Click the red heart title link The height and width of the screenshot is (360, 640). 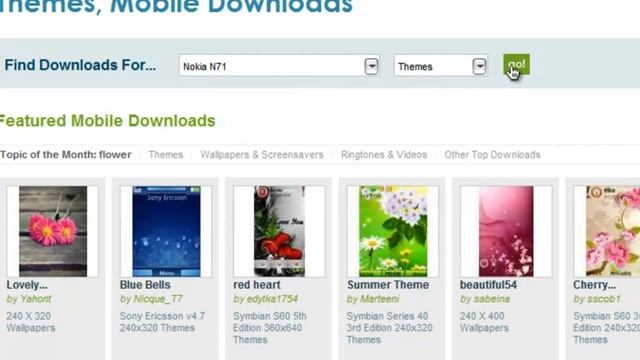pyautogui.click(x=257, y=285)
